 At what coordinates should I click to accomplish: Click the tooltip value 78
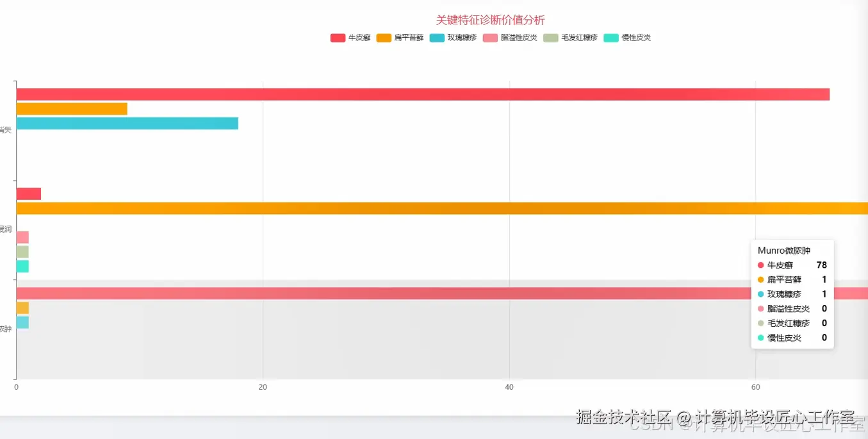point(821,265)
